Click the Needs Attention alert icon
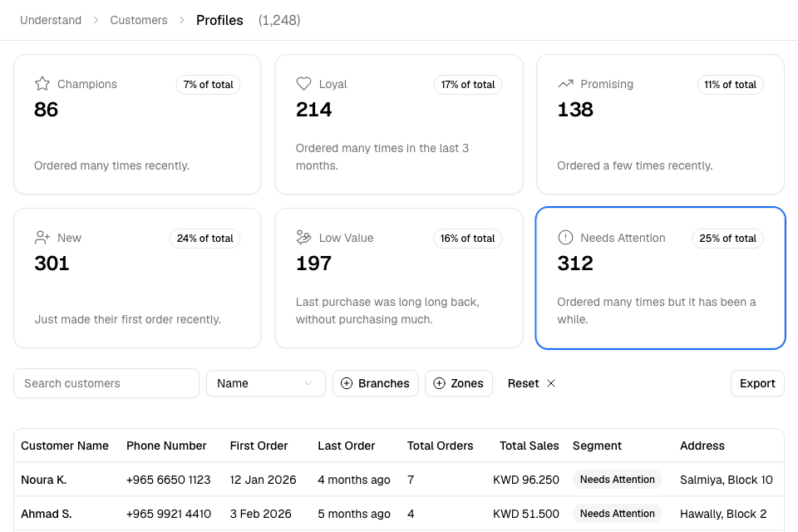This screenshot has height=532, width=798. coord(565,237)
